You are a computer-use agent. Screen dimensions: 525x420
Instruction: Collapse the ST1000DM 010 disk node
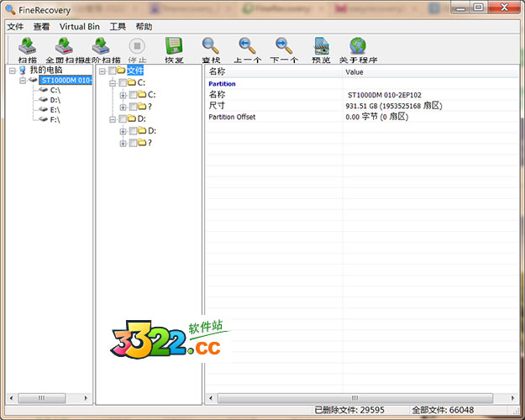tap(23, 81)
